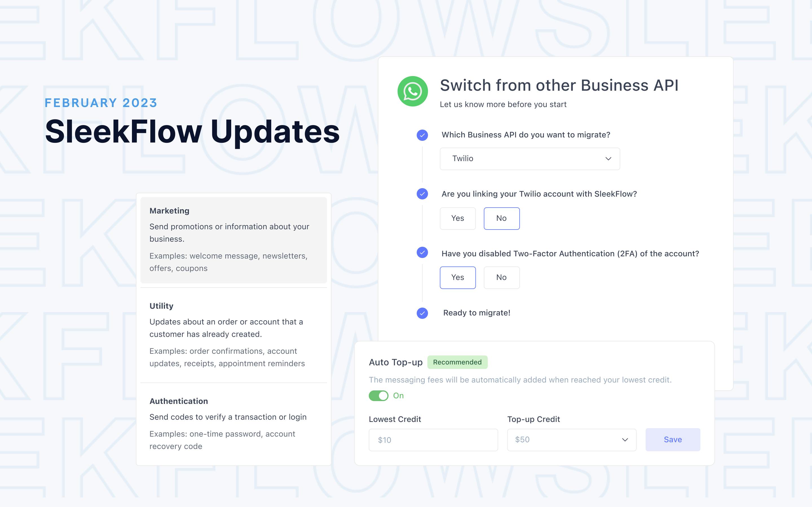Drag the Lowest Credit threshold value
Image resolution: width=812 pixels, height=507 pixels.
(x=433, y=439)
